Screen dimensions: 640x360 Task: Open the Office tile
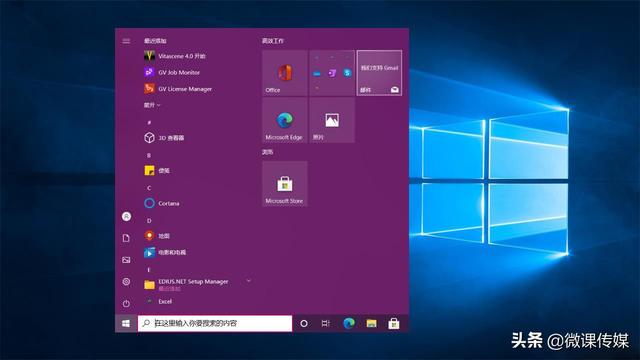pyautogui.click(x=285, y=73)
